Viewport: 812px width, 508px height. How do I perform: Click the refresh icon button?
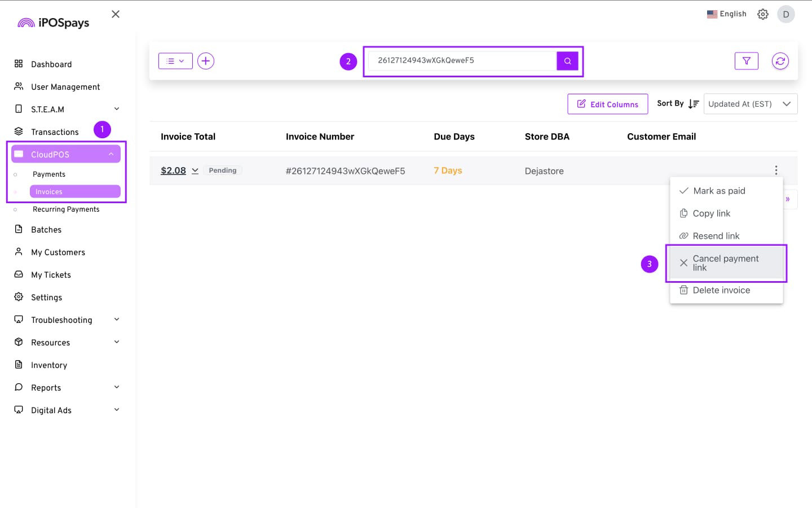click(780, 61)
